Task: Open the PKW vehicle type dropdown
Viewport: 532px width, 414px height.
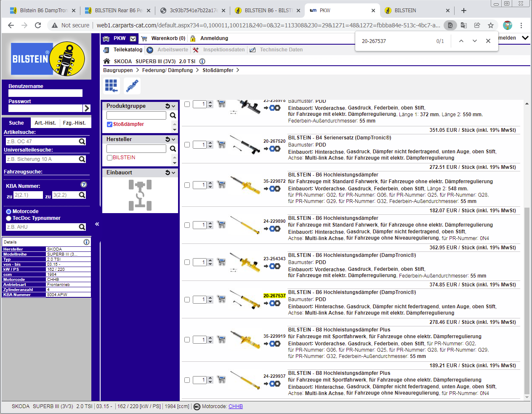Action: coord(133,39)
